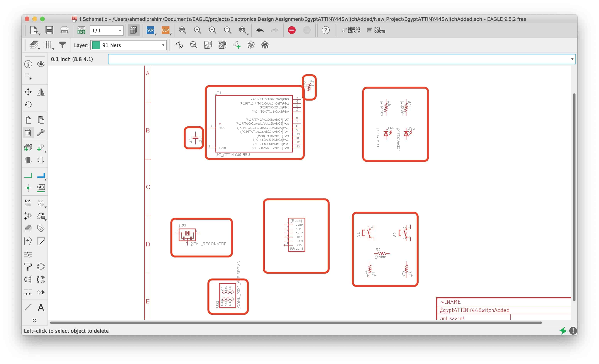Viewport: 599px width, 364px height.
Task: Click the XTAL_RESONATOR component
Action: click(x=187, y=235)
